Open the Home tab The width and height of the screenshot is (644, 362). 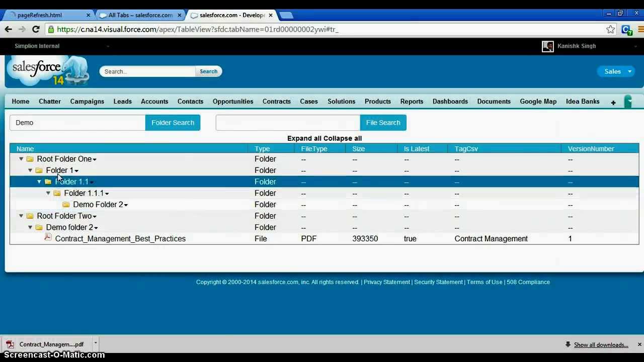21,102
